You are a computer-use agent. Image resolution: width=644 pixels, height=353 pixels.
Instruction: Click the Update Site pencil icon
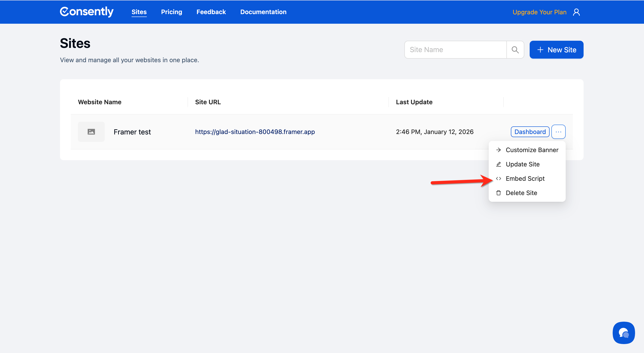499,164
